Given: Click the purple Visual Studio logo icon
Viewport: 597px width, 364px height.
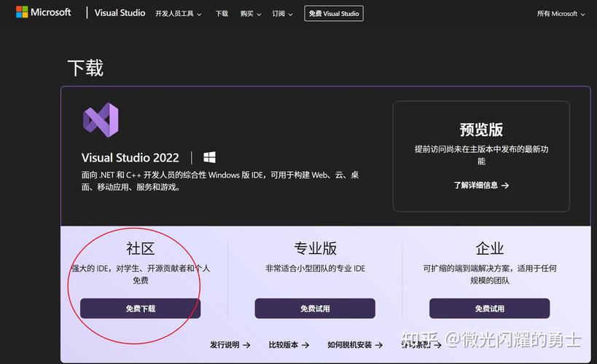Looking at the screenshot, I should click(101, 120).
